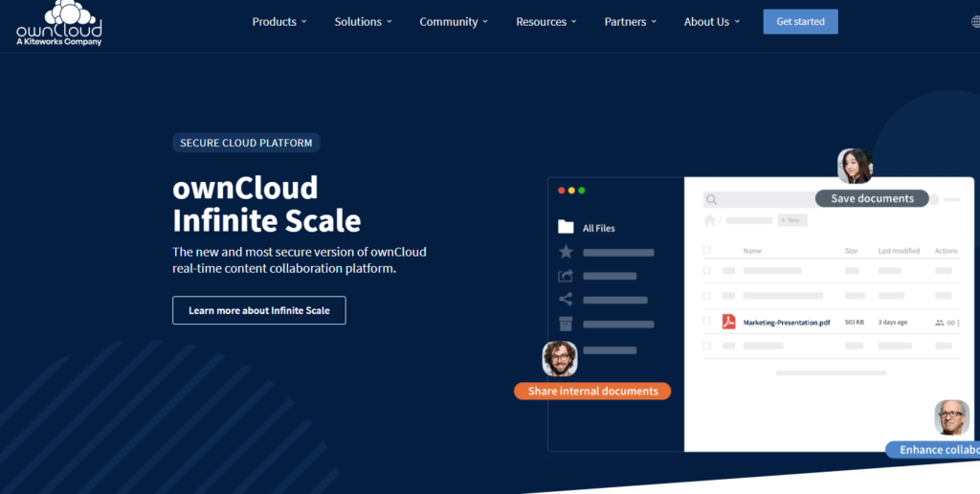Click the 3 days ago value
Viewport: 980px width, 494px height.
tap(893, 322)
